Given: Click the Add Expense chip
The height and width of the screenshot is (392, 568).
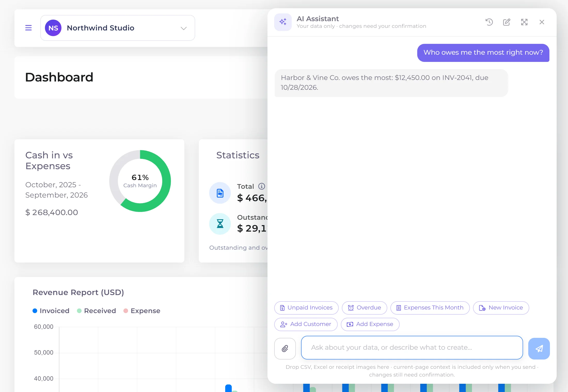Looking at the screenshot, I should 370,324.
